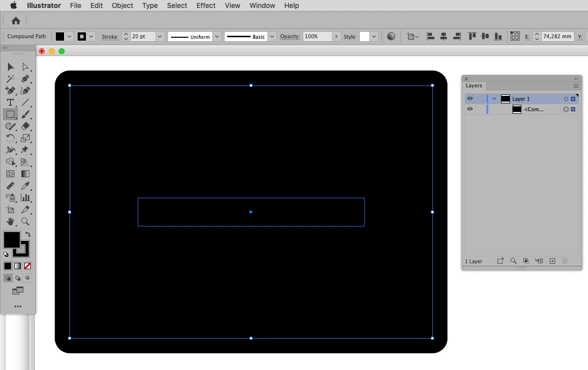Select the Gradient tool

click(25, 174)
